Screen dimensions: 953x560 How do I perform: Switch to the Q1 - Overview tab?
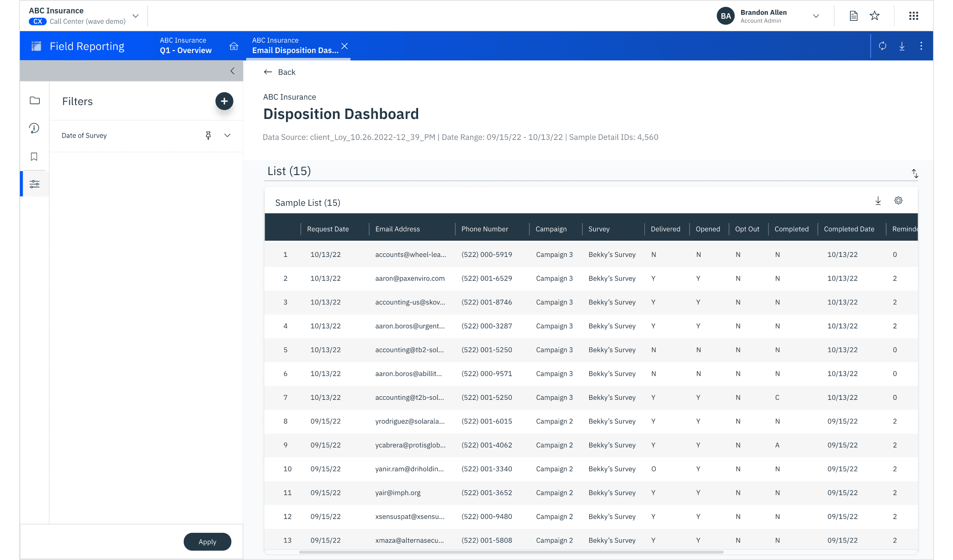point(186,46)
